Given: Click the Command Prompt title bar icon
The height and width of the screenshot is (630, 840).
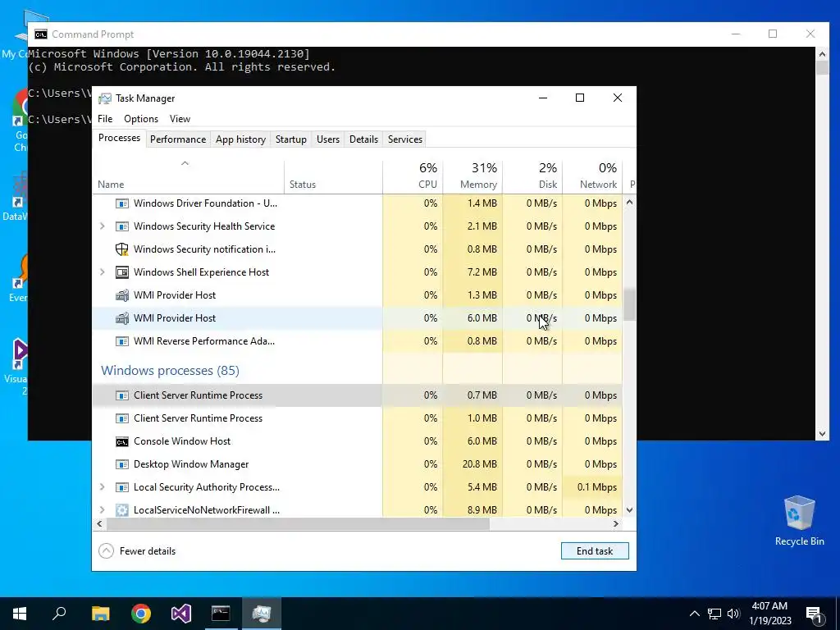Looking at the screenshot, I should [x=41, y=34].
